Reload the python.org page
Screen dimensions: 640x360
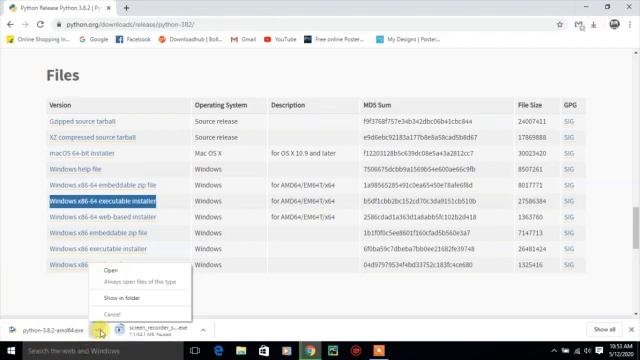(x=40, y=24)
